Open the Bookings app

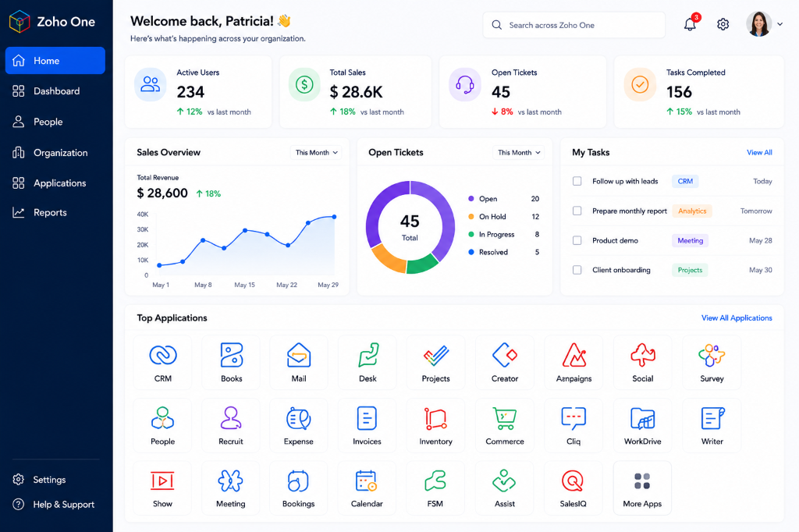(x=299, y=488)
